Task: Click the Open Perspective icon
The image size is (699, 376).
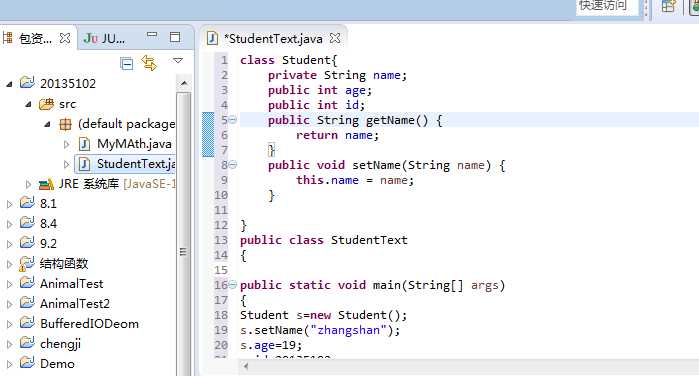Action: [668, 7]
